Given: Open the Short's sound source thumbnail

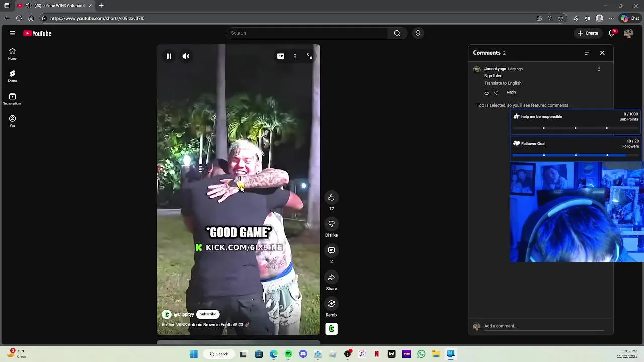Looking at the screenshot, I should coord(331,329).
